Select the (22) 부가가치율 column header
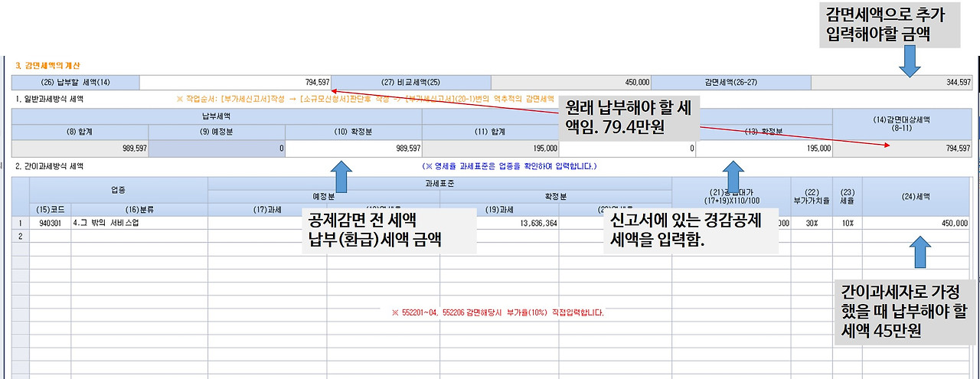The height and width of the screenshot is (379, 980). [x=812, y=197]
